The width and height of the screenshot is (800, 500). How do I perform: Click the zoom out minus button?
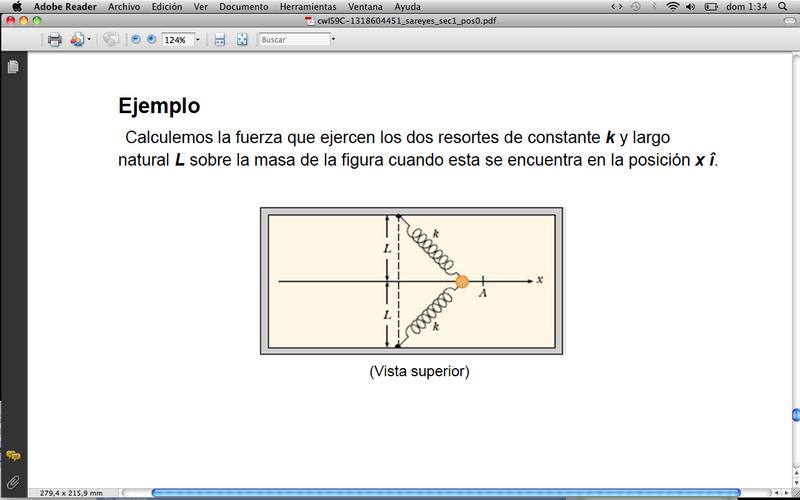pos(137,40)
